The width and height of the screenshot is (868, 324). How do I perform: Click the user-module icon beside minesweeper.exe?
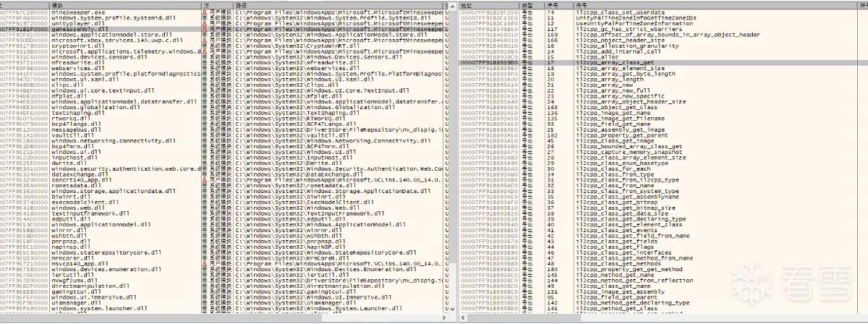click(205, 13)
